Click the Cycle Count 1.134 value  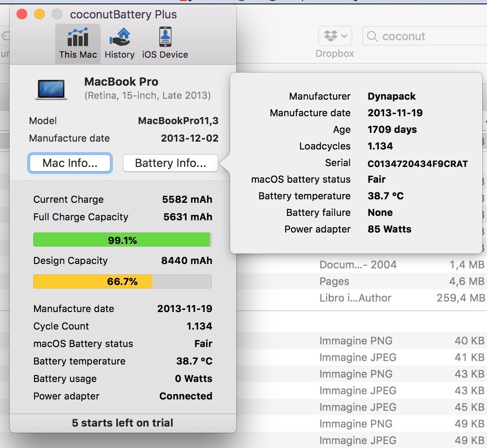pyautogui.click(x=199, y=326)
